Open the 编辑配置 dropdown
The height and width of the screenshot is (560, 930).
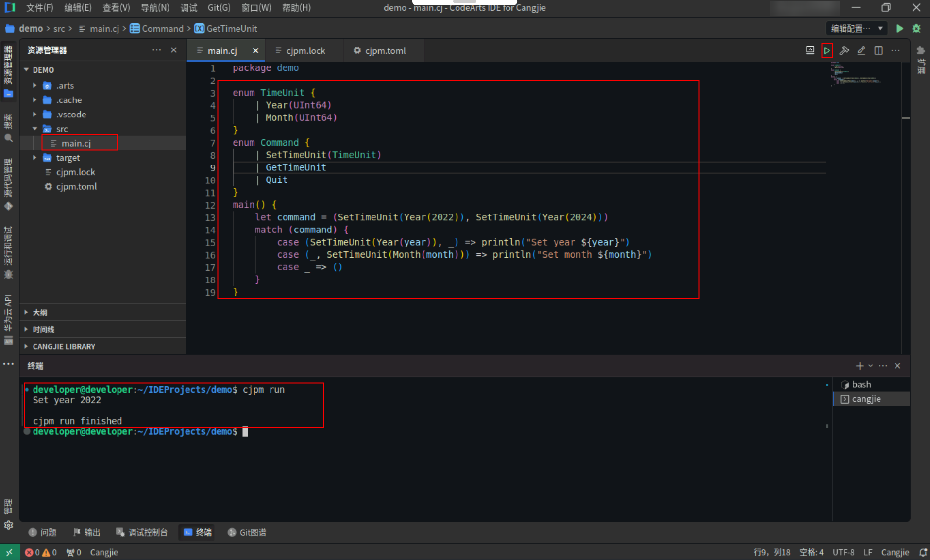coord(857,29)
